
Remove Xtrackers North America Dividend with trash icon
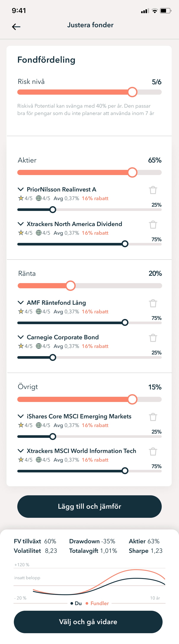153,225
